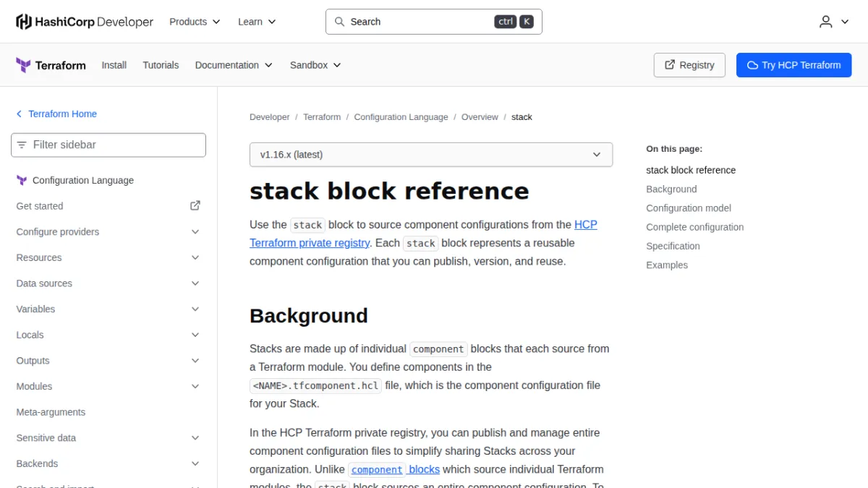
Task: Click the Filter sidebar input
Action: pyautogui.click(x=109, y=145)
